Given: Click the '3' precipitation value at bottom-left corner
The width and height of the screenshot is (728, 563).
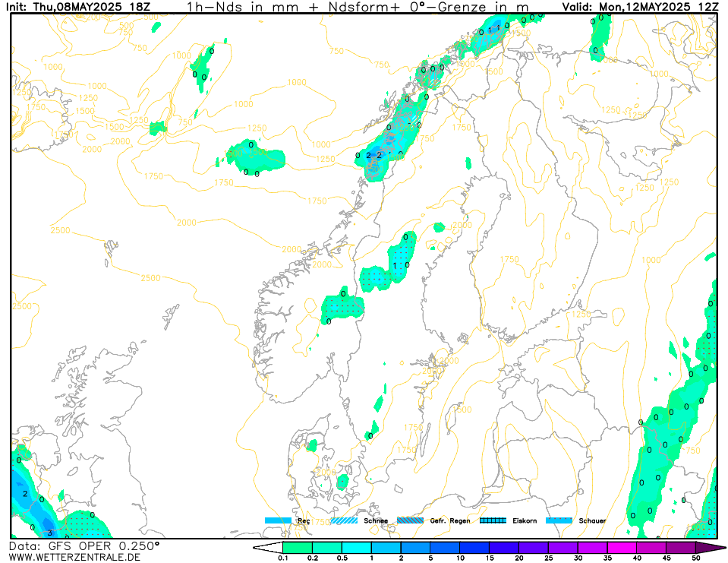Looking at the screenshot, I should (x=49, y=533).
